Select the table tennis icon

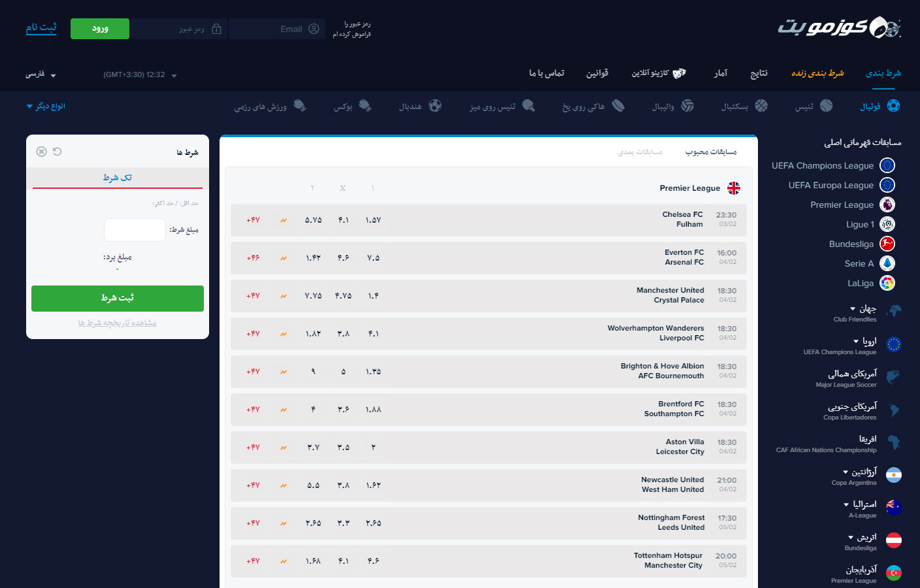[529, 106]
